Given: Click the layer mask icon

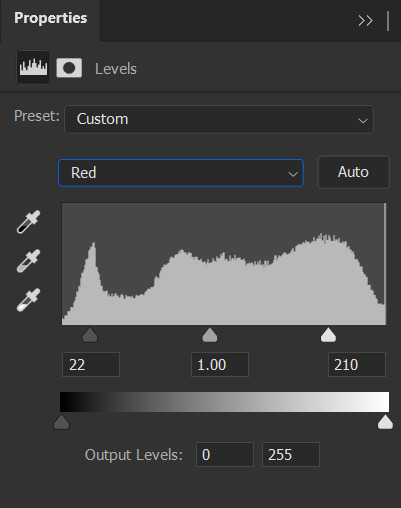Looking at the screenshot, I should pos(69,68).
